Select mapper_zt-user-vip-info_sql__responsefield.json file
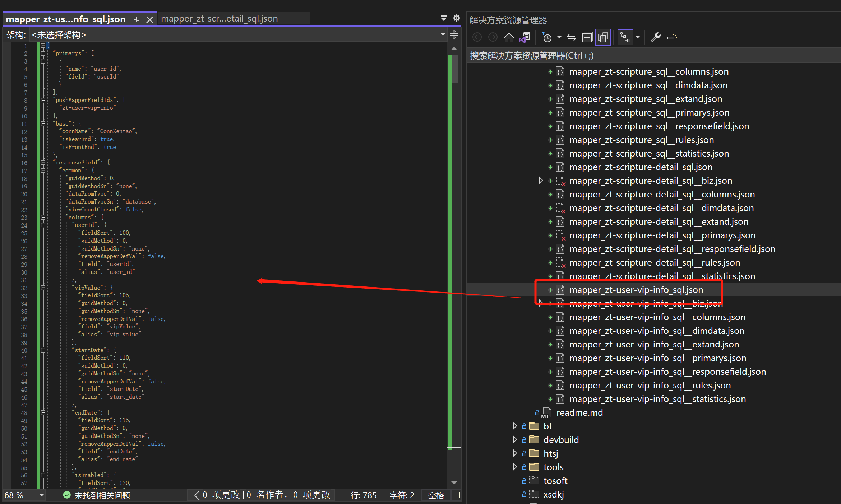This screenshot has width=841, height=504. click(x=667, y=372)
